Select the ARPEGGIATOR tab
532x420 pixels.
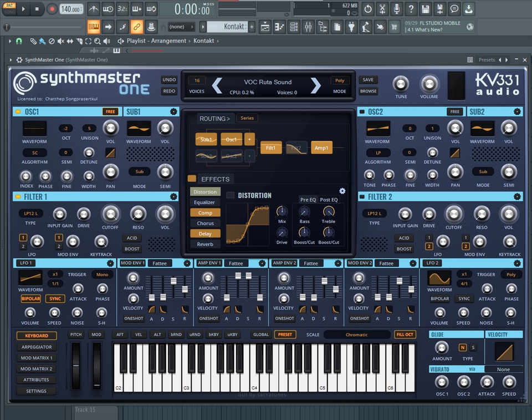37,347
